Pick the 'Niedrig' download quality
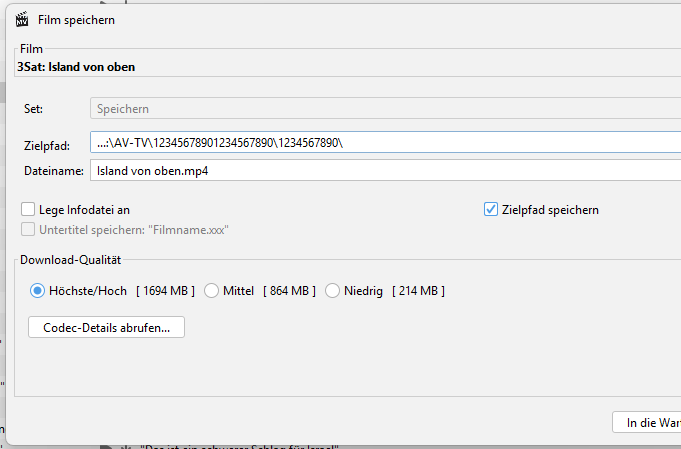 (332, 291)
